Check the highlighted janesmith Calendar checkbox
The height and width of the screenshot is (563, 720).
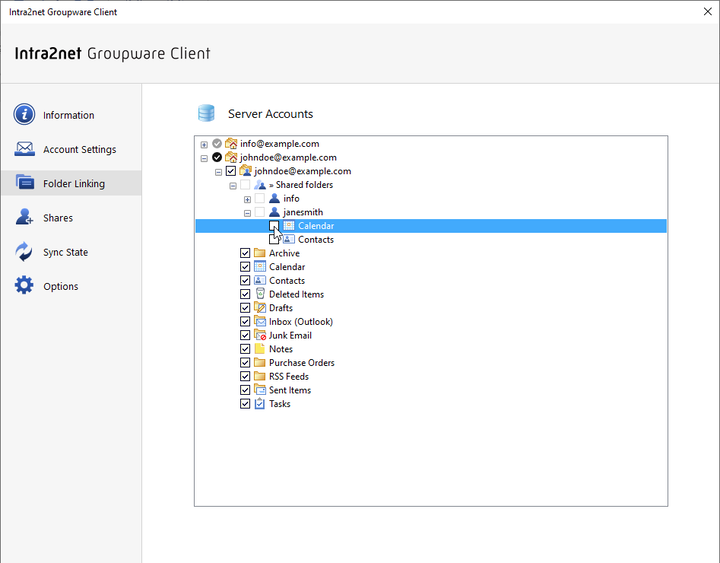point(274,225)
